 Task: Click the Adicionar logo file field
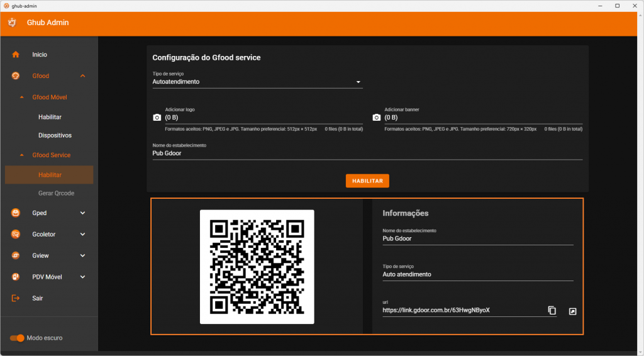(x=264, y=118)
